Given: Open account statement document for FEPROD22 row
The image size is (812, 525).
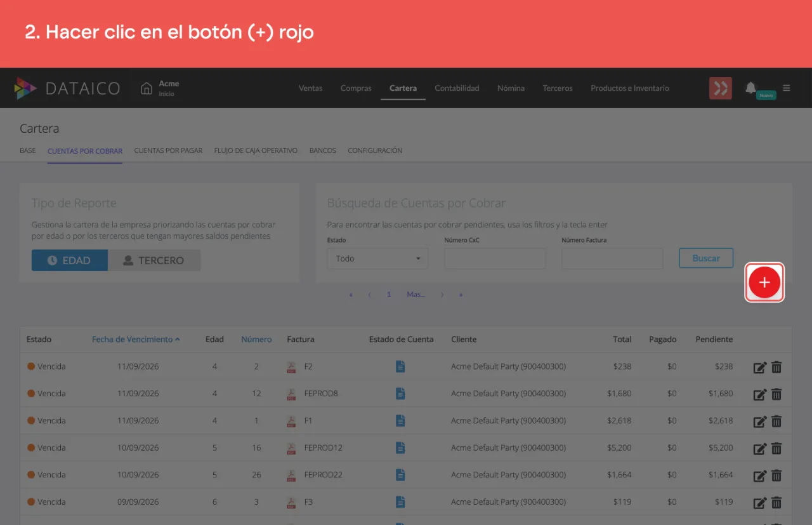Looking at the screenshot, I should (x=400, y=475).
